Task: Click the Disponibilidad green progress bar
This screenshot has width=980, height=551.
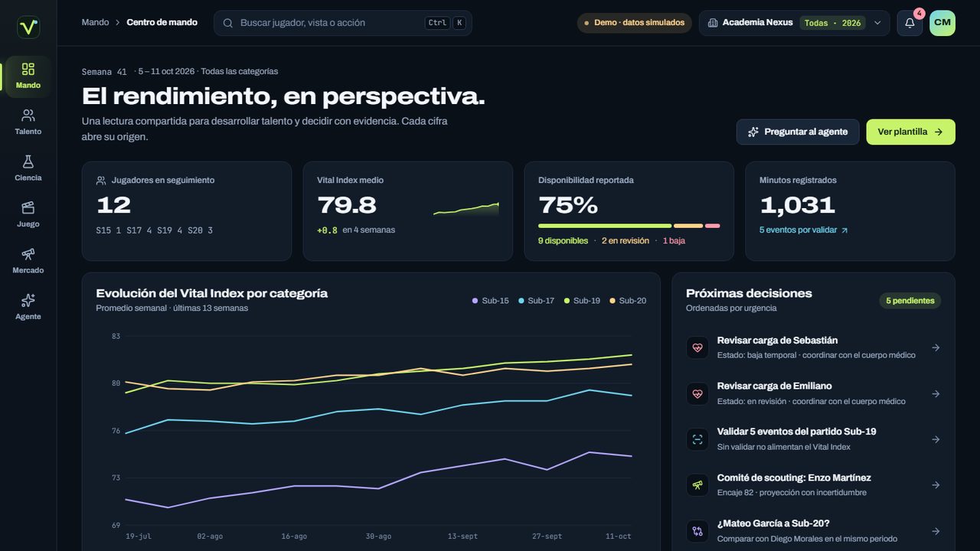Action: tap(605, 226)
